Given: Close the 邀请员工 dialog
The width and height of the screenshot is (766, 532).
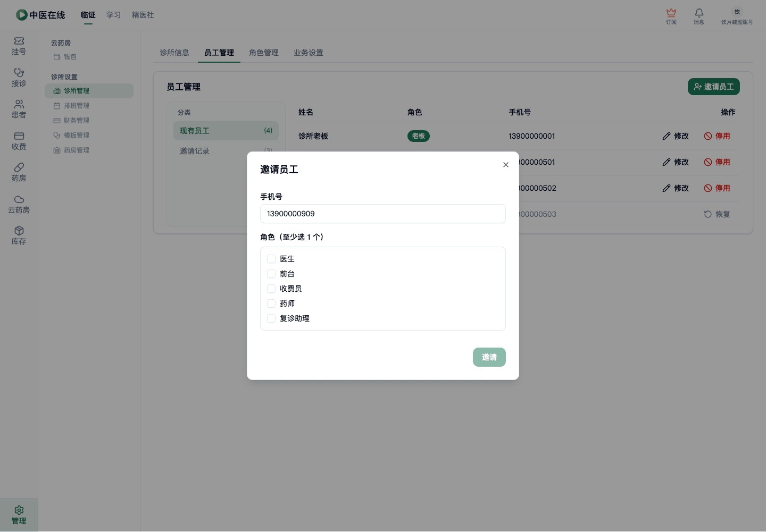Looking at the screenshot, I should click(506, 165).
